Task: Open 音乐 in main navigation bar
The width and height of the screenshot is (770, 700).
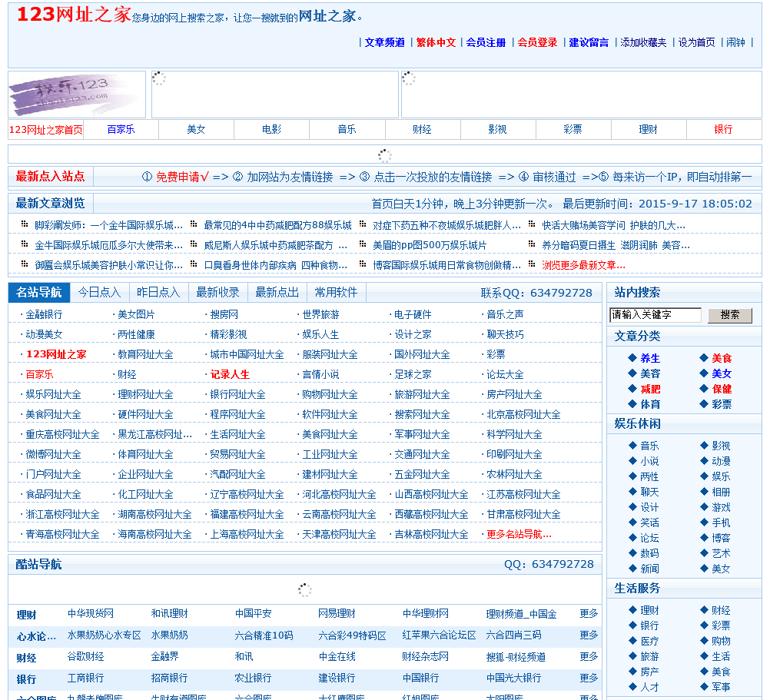Action: pyautogui.click(x=347, y=130)
